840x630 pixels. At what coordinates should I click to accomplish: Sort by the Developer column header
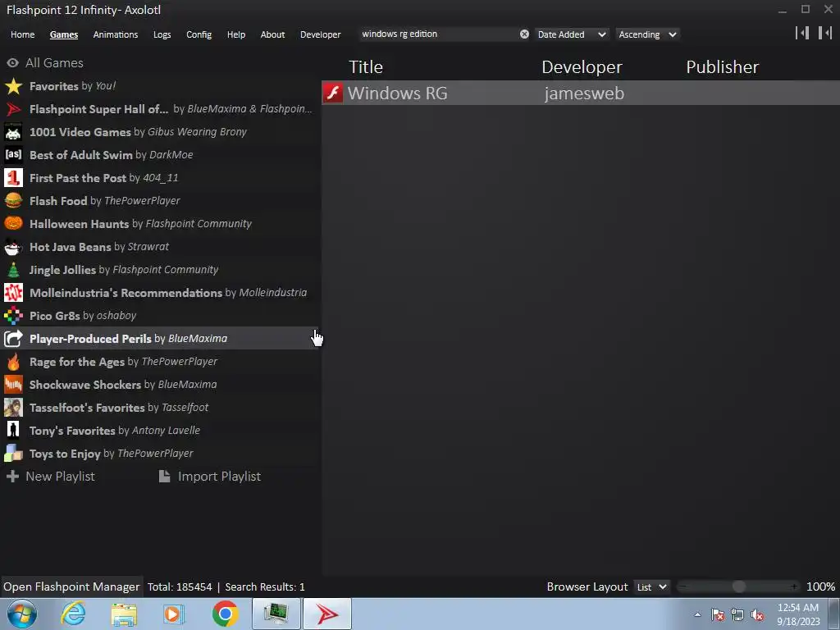(582, 67)
